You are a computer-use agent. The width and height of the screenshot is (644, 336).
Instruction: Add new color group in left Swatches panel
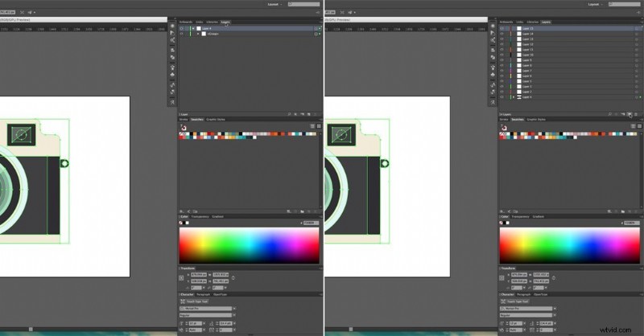pos(302,211)
